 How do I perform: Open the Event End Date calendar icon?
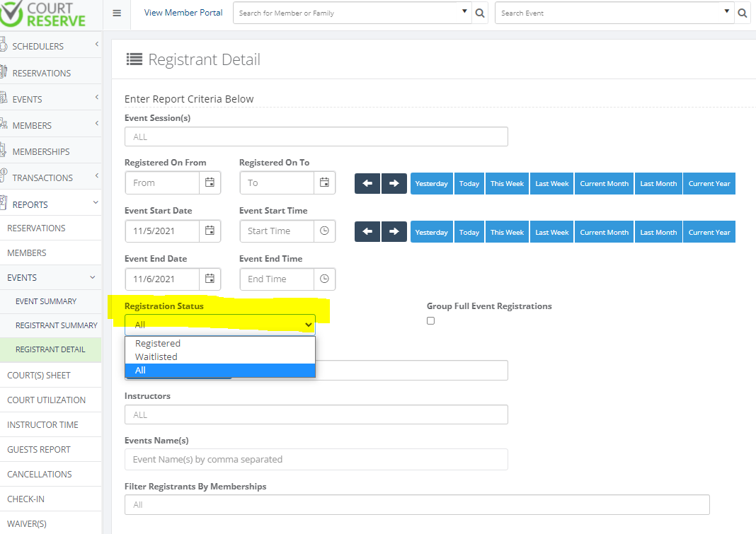(x=210, y=279)
